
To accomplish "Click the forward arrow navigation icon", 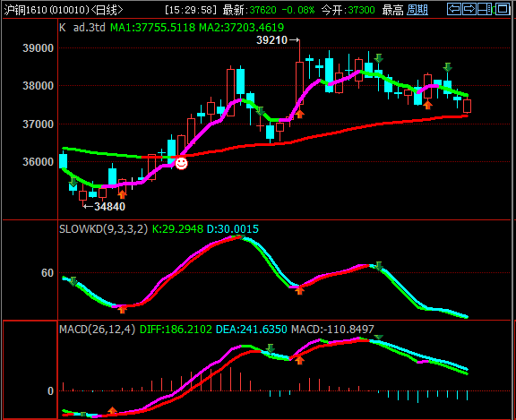I will tap(469, 9).
